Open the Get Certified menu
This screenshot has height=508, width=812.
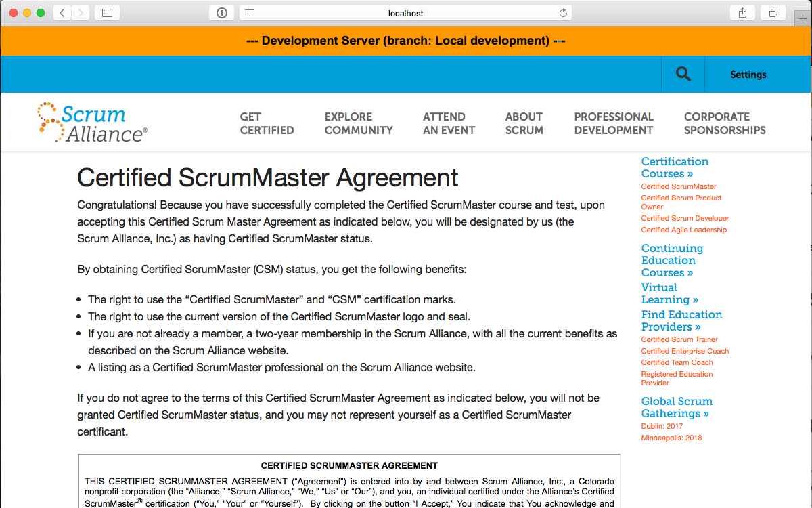point(267,123)
